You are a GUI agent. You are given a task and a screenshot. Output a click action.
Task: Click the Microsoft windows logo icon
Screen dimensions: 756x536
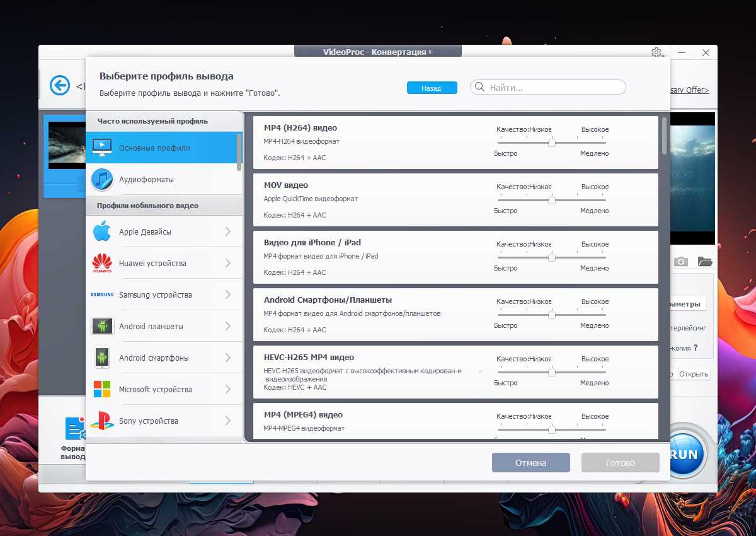pos(102,389)
